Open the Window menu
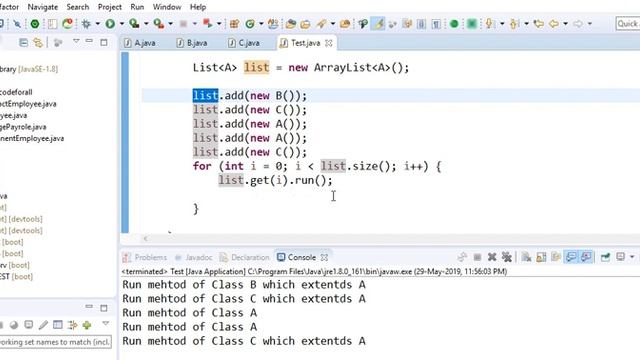The width and height of the screenshot is (640, 360). coord(167,7)
